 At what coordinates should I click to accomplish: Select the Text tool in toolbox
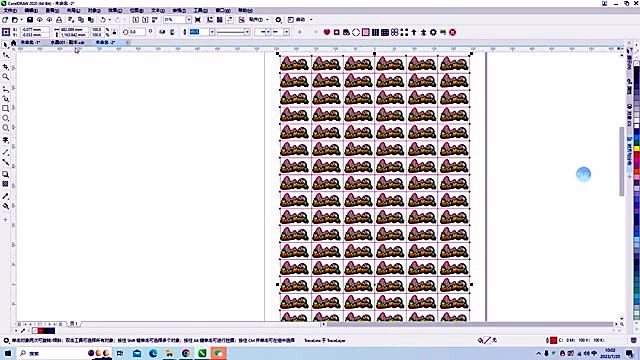[5, 140]
